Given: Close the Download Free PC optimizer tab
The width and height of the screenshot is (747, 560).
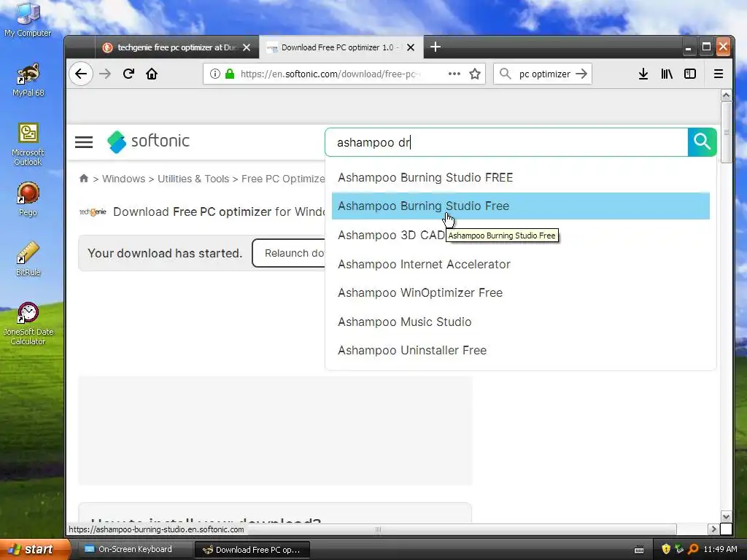Looking at the screenshot, I should [411, 47].
